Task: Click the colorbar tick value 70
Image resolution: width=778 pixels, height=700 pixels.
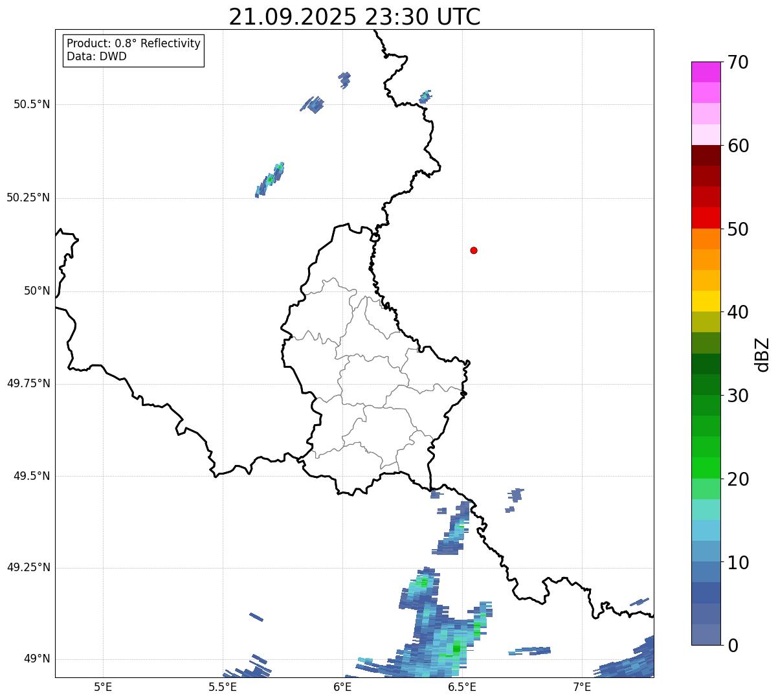Action: pos(738,62)
